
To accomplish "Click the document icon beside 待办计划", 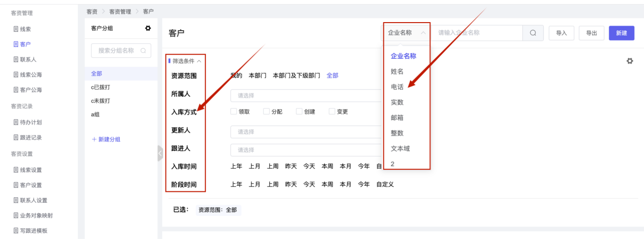I will pos(16,122).
